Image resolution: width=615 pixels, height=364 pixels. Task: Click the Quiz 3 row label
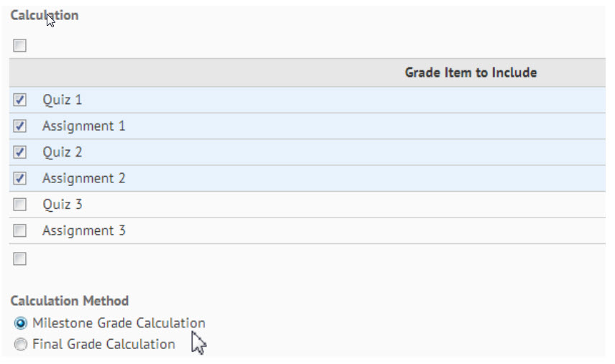(x=63, y=205)
